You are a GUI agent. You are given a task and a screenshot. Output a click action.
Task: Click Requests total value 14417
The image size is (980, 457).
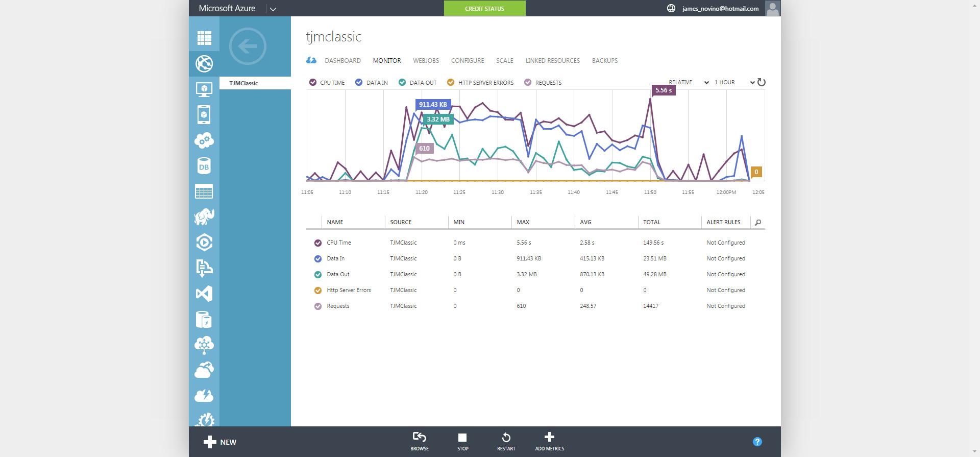651,306
